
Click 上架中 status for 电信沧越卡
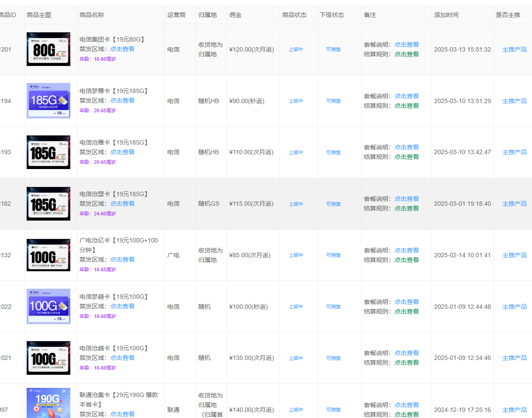(296, 358)
